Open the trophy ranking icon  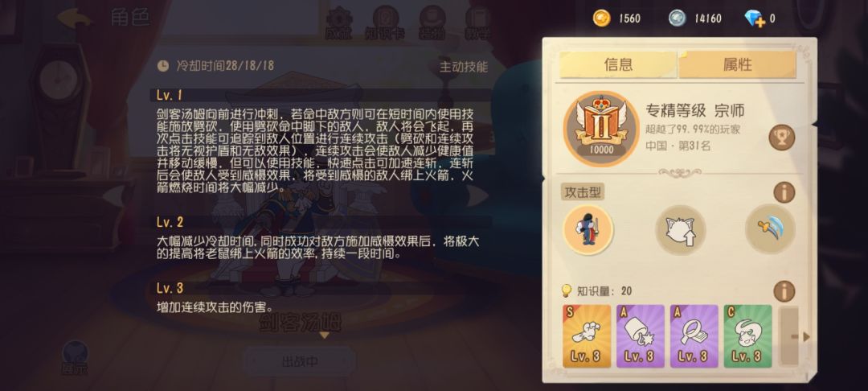tap(782, 138)
